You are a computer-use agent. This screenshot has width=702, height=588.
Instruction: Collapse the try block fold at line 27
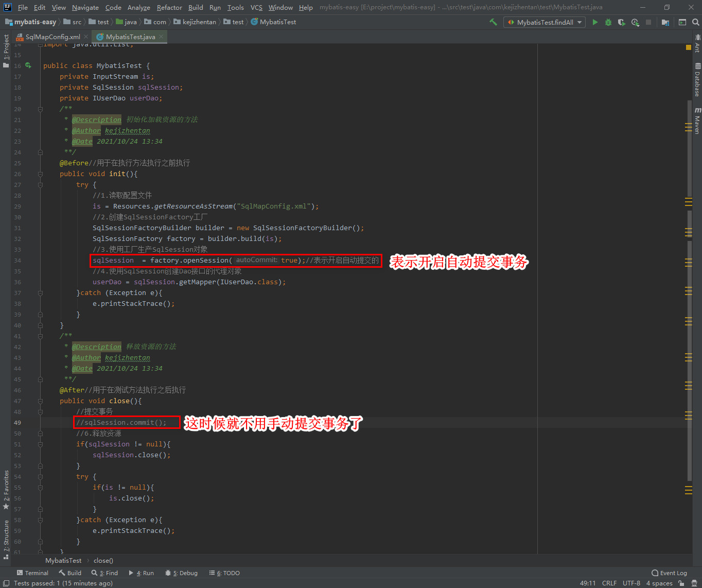[x=40, y=185]
